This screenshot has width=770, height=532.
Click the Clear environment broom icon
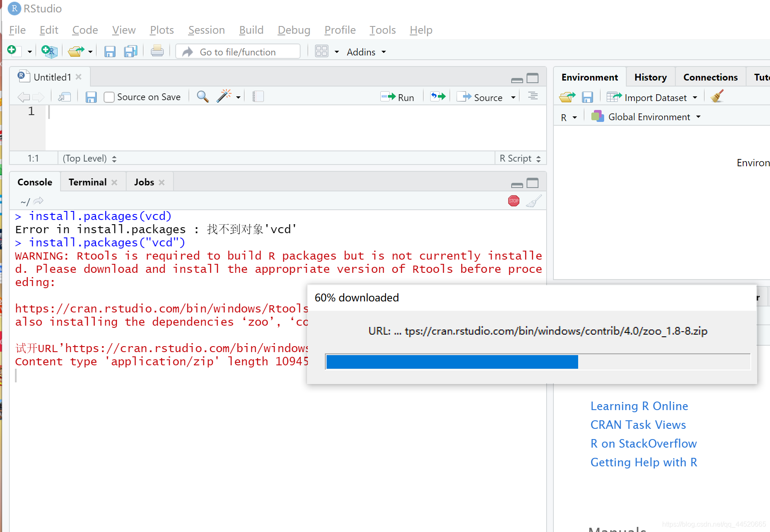[x=717, y=96]
